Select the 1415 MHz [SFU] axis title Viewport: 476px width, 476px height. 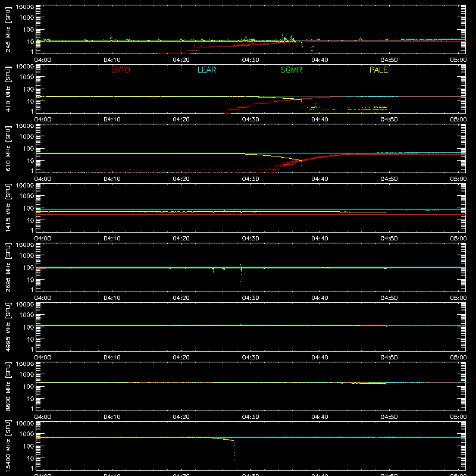[x=8, y=208]
